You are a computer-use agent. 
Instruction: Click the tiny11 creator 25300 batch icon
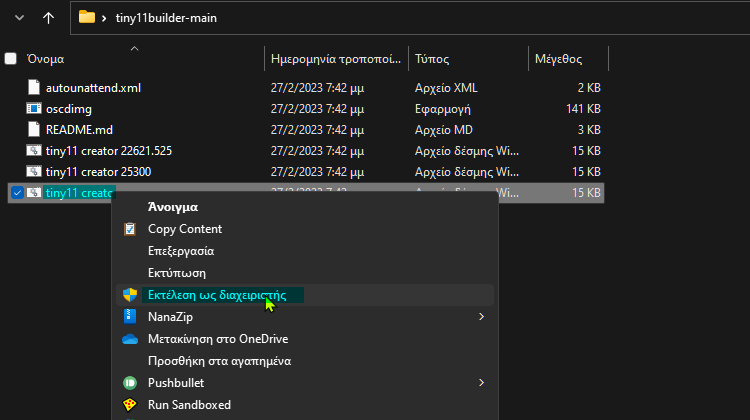[x=33, y=172]
